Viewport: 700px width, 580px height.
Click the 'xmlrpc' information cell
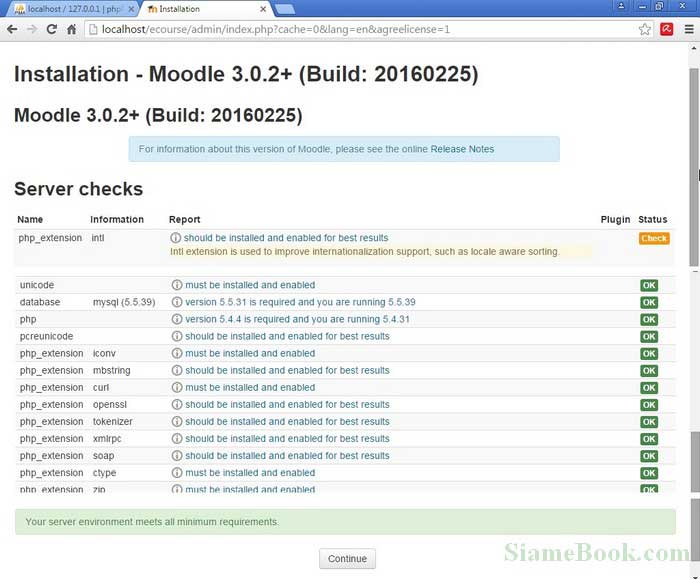(107, 439)
